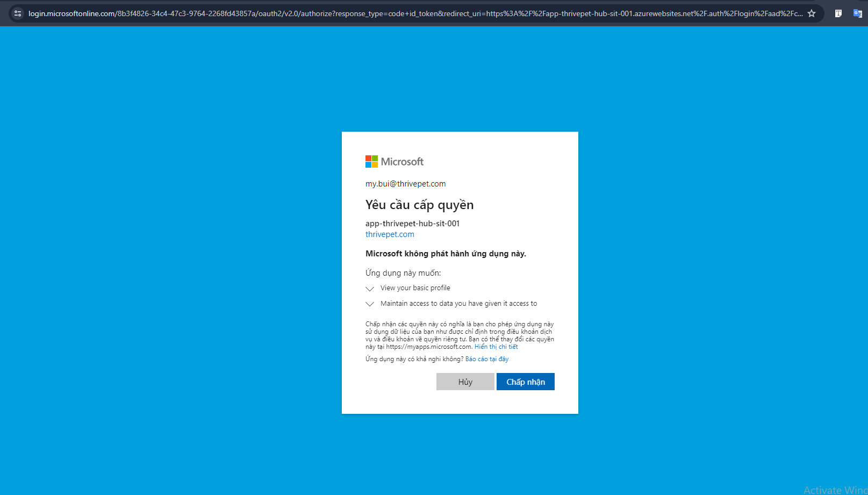Select the app name app-thrivepet-hub-sit-001

(x=413, y=224)
